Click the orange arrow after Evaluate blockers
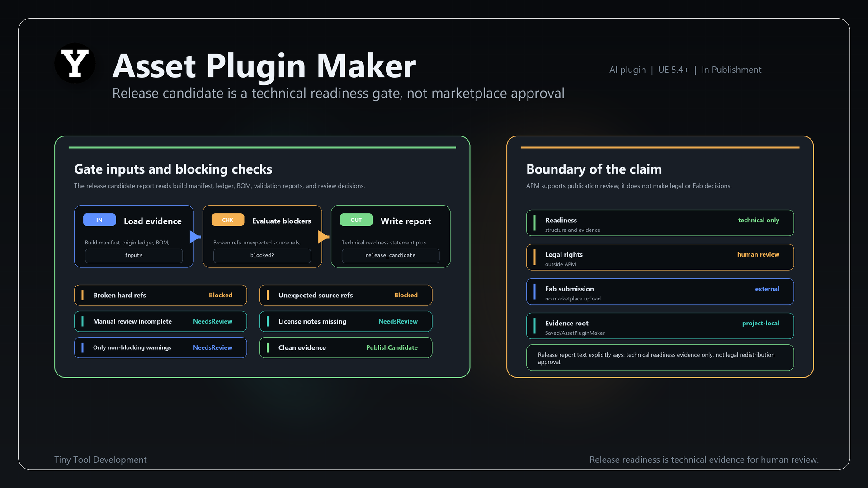Image resolution: width=868 pixels, height=488 pixels. click(x=324, y=237)
